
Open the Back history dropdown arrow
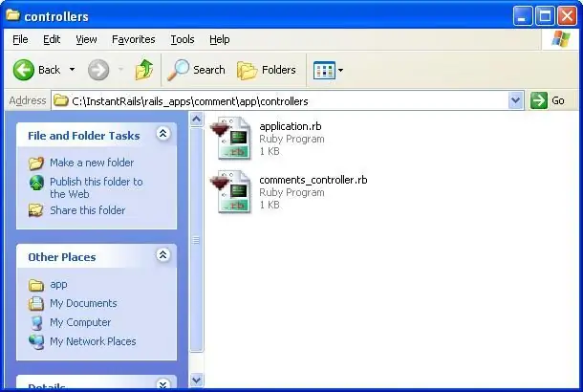coord(72,70)
